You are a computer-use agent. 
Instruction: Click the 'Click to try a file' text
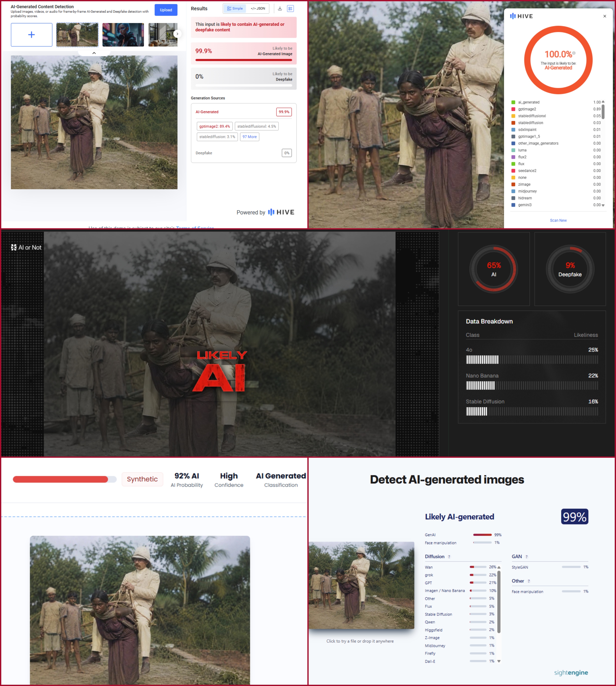(360, 641)
